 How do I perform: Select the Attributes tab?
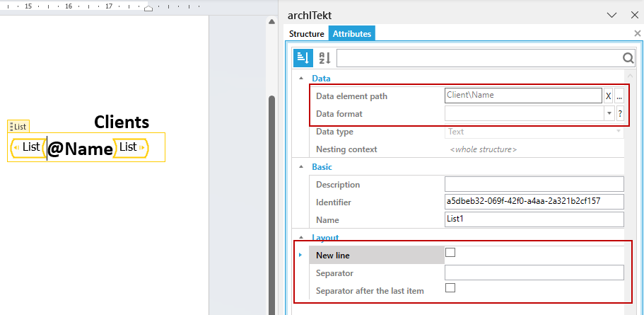[352, 34]
